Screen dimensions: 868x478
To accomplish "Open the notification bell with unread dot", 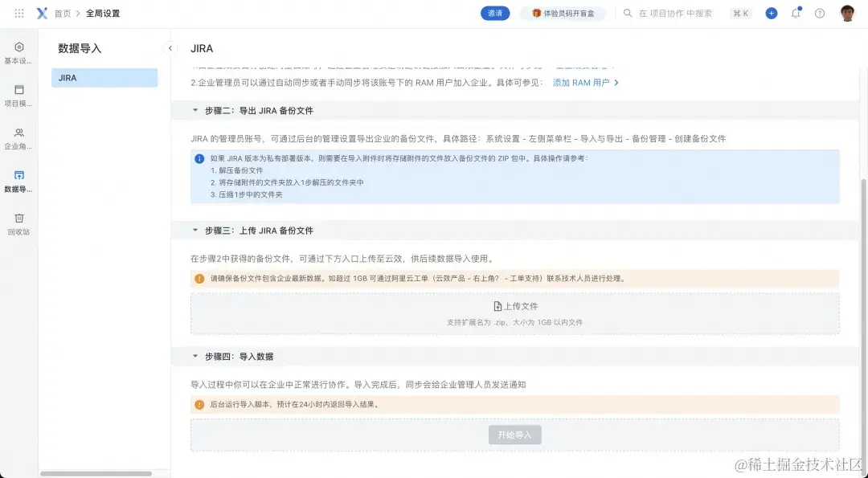I will (x=796, y=13).
